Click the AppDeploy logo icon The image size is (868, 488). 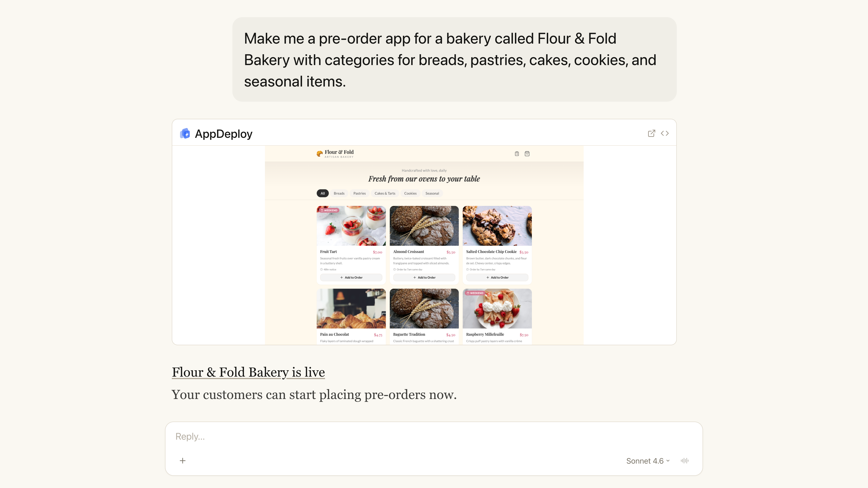pyautogui.click(x=185, y=134)
